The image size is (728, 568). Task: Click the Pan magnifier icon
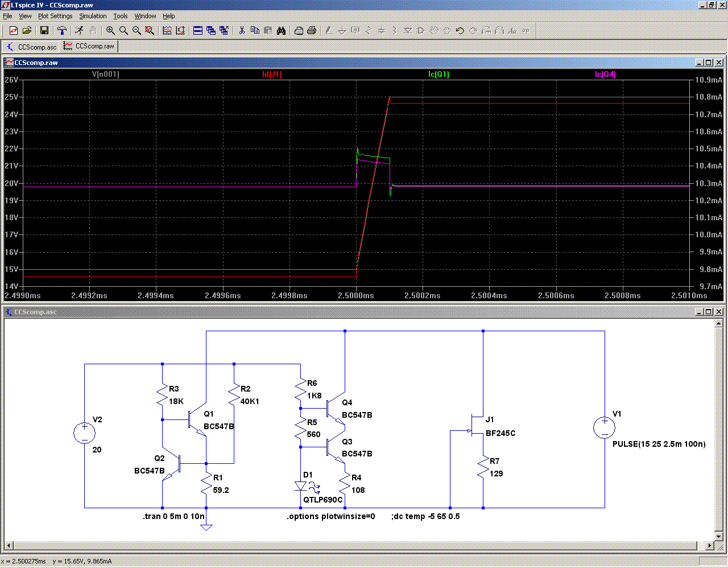123,30
